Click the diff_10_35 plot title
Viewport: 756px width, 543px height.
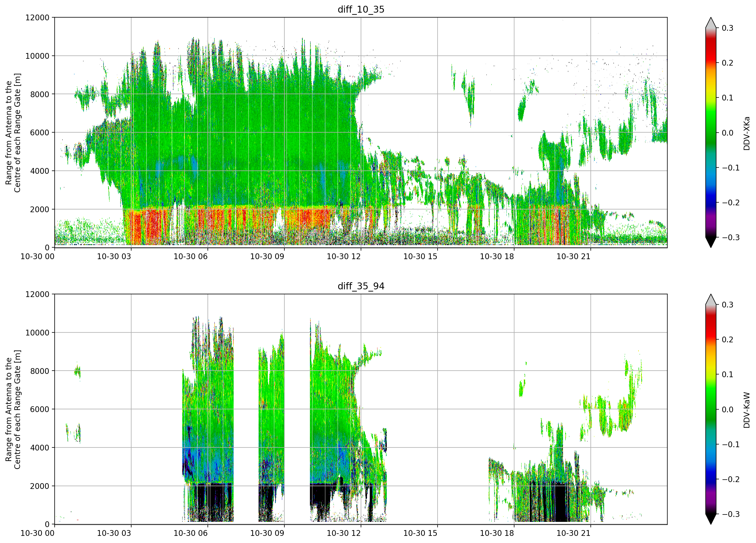coord(361,9)
